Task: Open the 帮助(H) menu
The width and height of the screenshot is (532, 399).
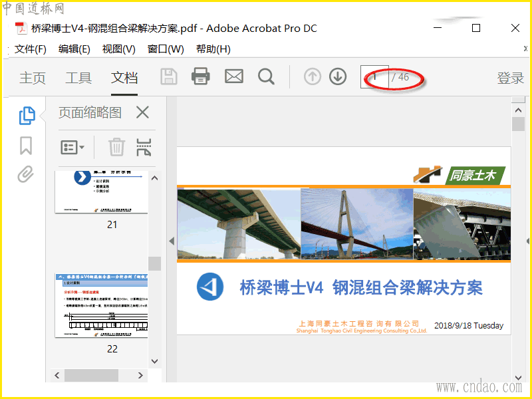Action: (x=213, y=49)
